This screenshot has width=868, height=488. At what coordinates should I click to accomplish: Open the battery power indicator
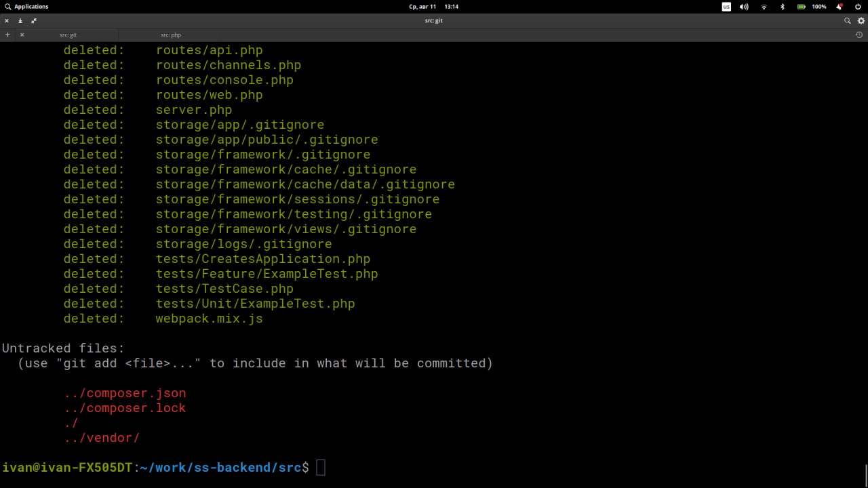802,7
